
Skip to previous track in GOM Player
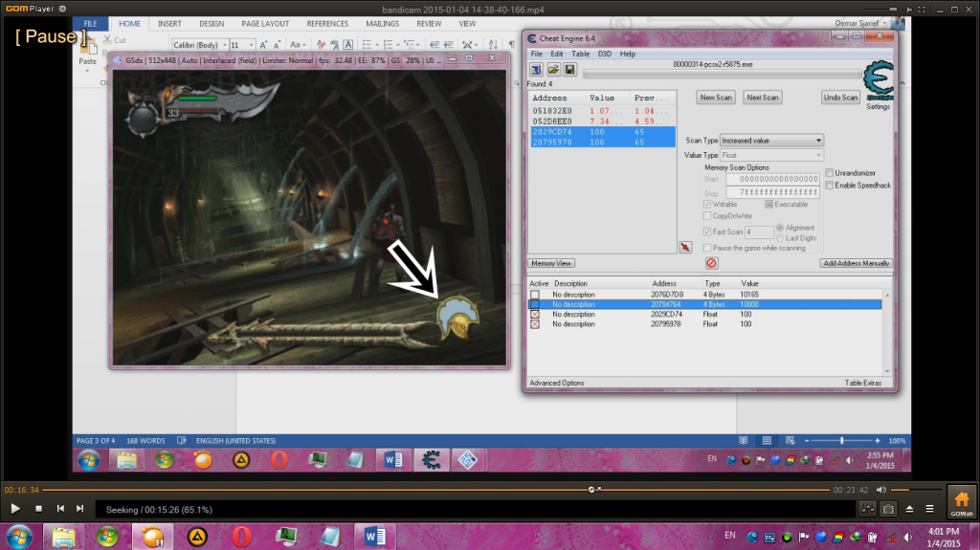coord(60,509)
